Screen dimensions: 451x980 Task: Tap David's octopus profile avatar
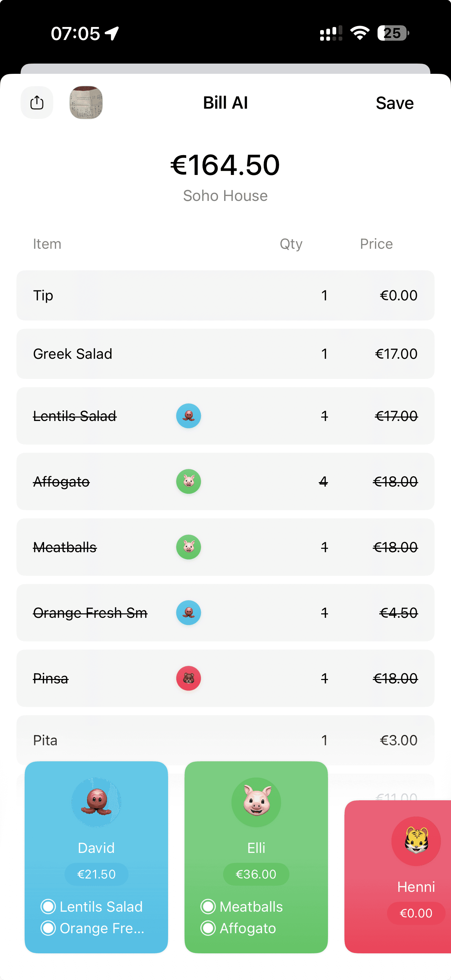coord(96,802)
